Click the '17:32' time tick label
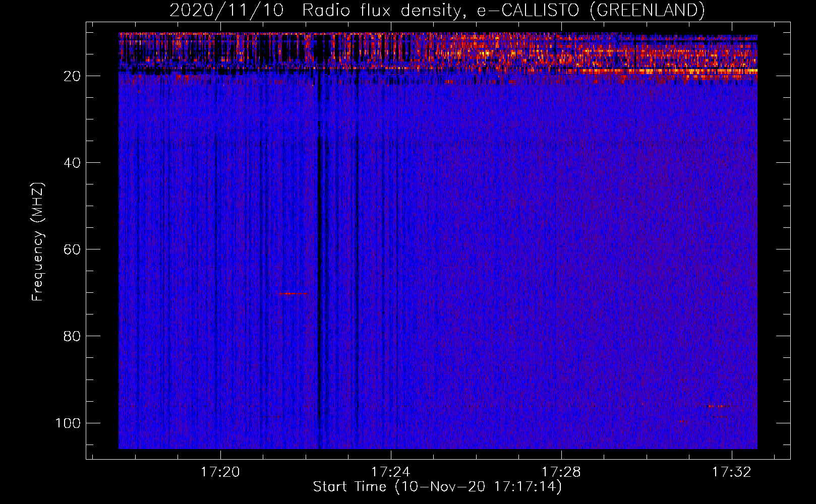Screen dimensions: 816x504 pyautogui.click(x=732, y=472)
